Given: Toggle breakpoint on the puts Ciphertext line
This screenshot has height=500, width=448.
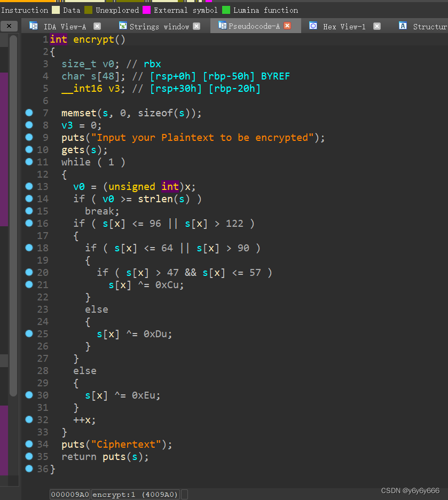Looking at the screenshot, I should (29, 444).
